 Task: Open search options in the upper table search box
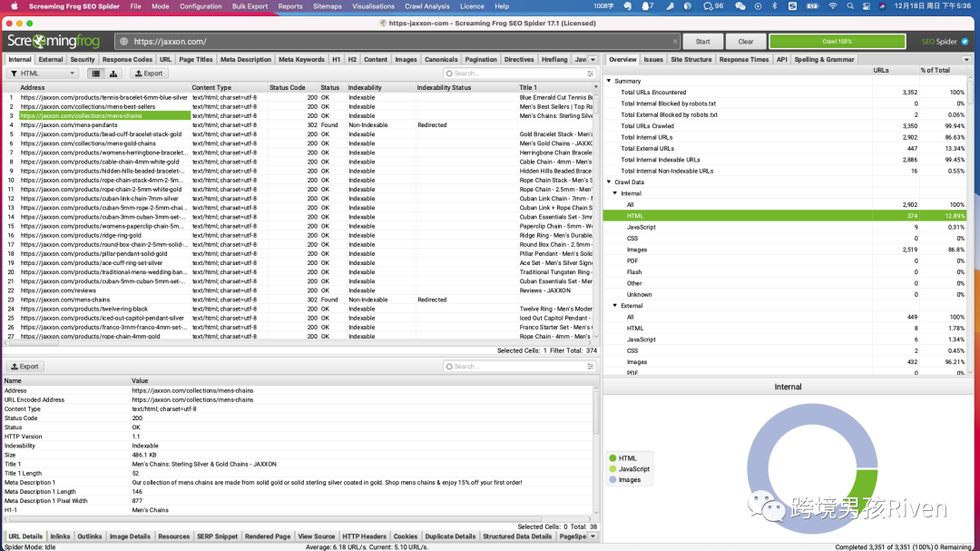tap(590, 74)
